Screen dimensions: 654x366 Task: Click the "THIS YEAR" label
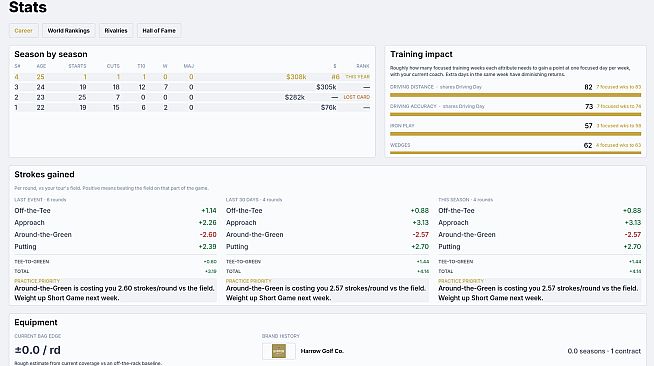point(357,77)
